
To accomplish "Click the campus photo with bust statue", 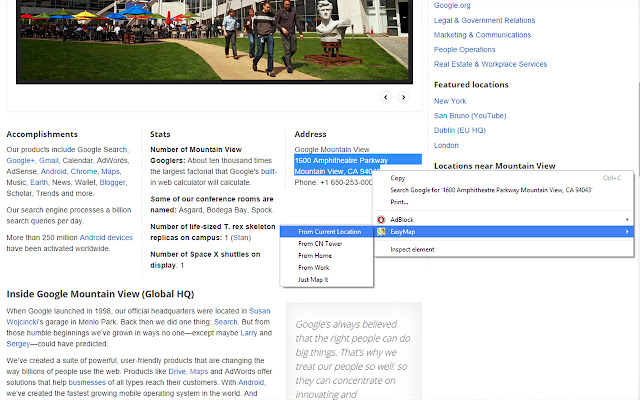I will (214, 41).
